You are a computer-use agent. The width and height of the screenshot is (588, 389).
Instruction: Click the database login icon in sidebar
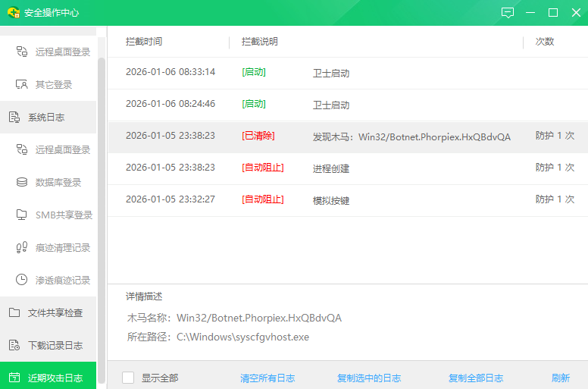tap(21, 183)
